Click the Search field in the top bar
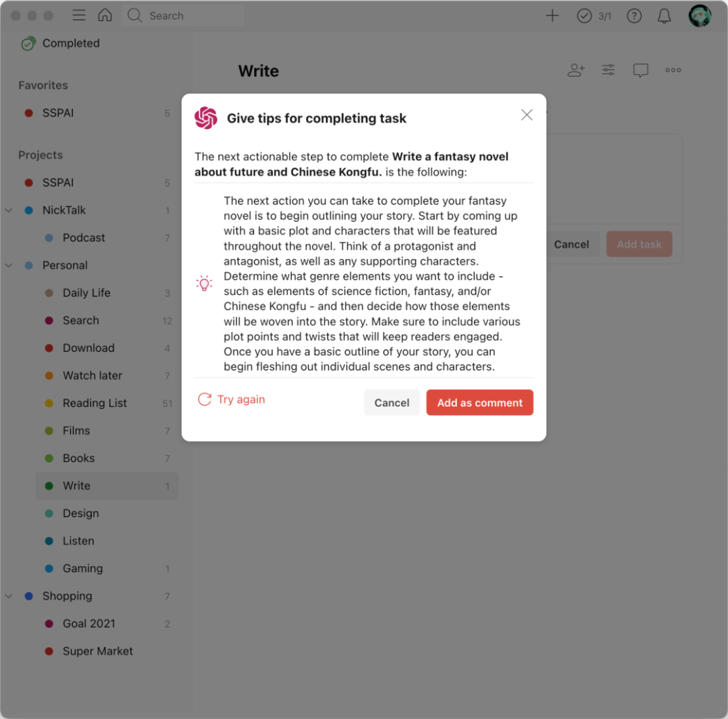The height and width of the screenshot is (719, 728). [183, 15]
